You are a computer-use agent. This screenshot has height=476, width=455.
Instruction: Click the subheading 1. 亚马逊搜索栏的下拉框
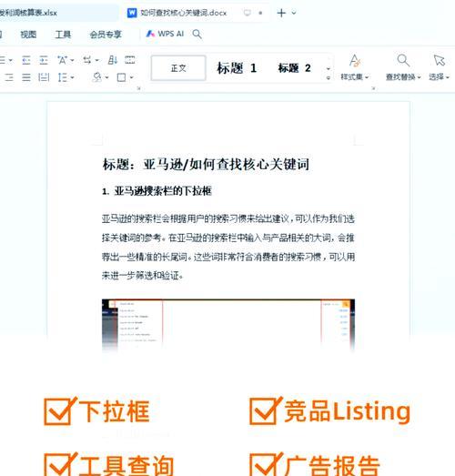(x=157, y=191)
